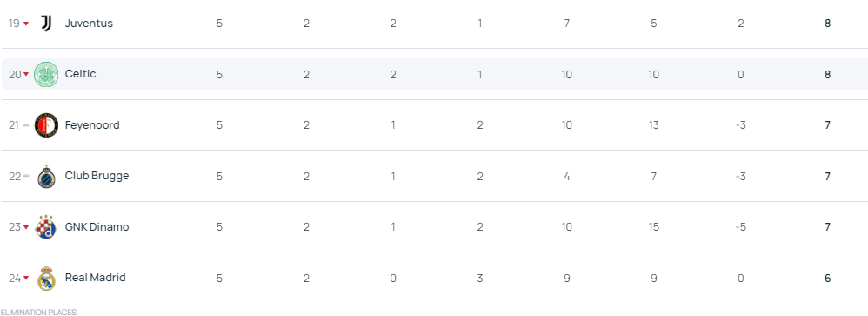This screenshot has width=868, height=316.
Task: Click the Club Brugge crest
Action: 46,177
